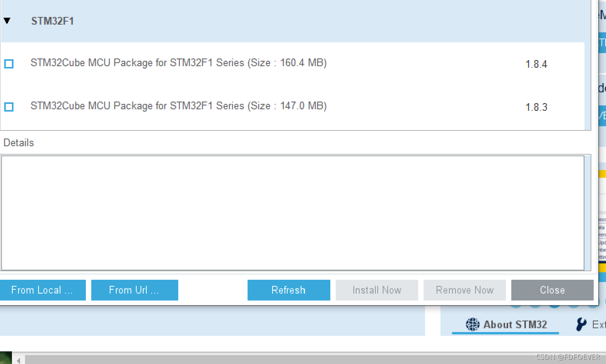Open the About STM32 tab
606x364 pixels.
pos(506,324)
